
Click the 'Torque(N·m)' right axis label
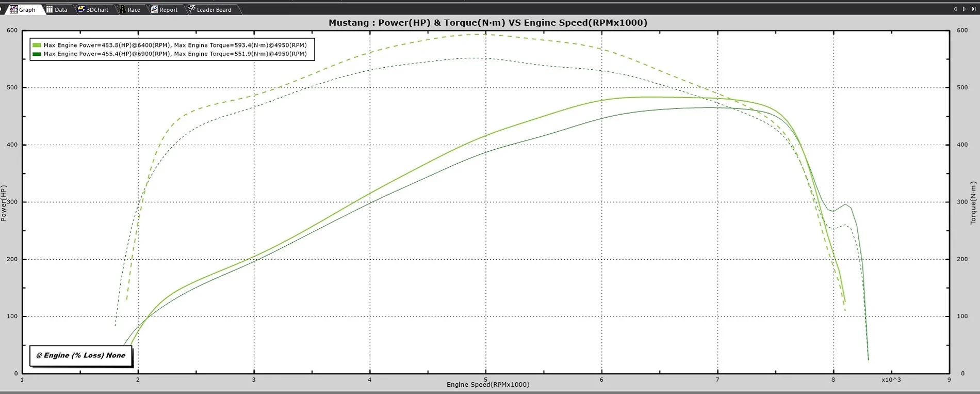pyautogui.click(x=973, y=202)
